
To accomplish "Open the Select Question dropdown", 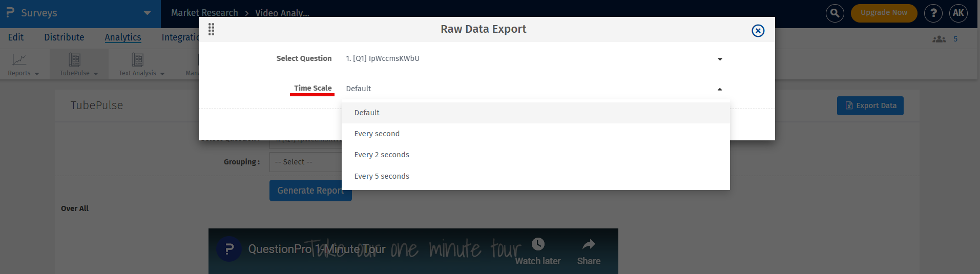I will [x=535, y=59].
